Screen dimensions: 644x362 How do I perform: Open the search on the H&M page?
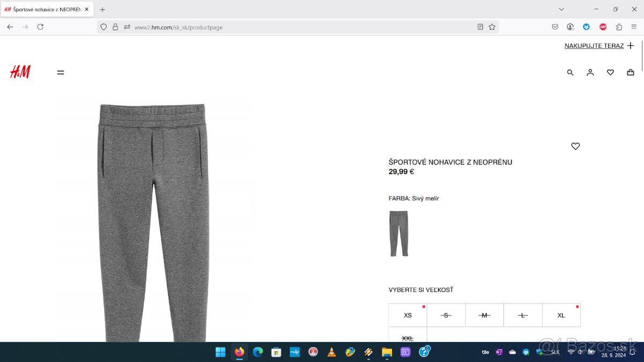pyautogui.click(x=570, y=72)
